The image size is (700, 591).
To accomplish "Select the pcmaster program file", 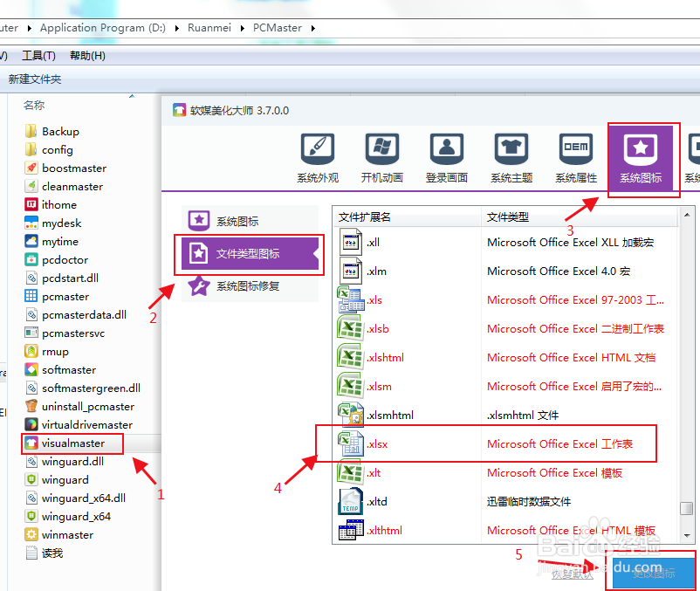I will click(57, 297).
